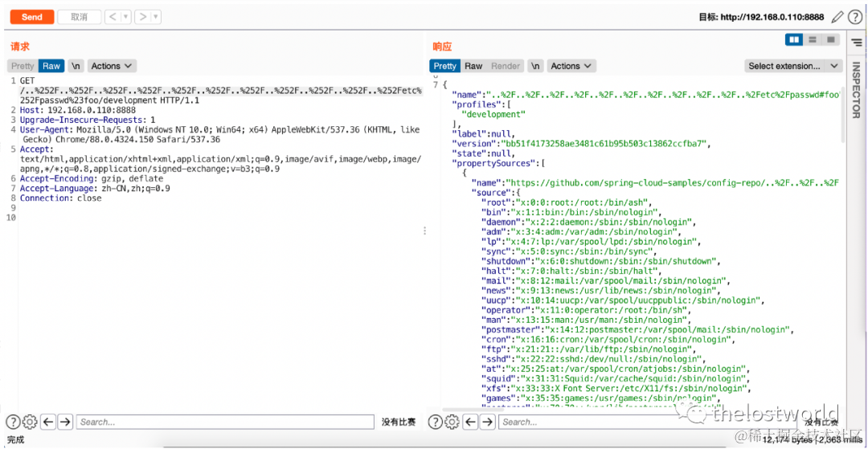Edit target with the pencil icon

point(837,17)
